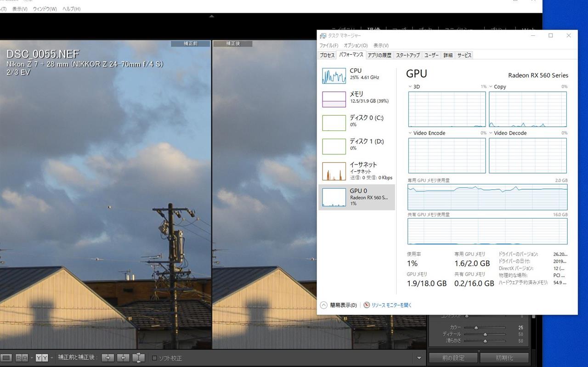The height and width of the screenshot is (367, 588).
Task: Click the ドライバーのバージョン label
Action: click(x=518, y=254)
